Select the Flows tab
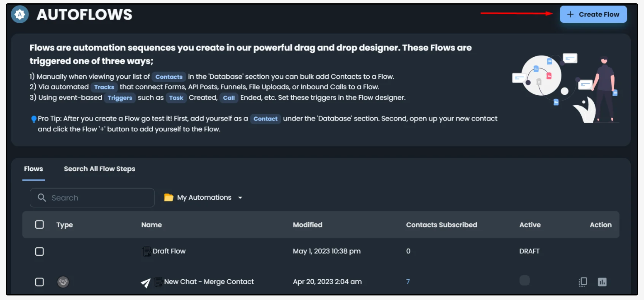644x300 pixels. [x=33, y=169]
